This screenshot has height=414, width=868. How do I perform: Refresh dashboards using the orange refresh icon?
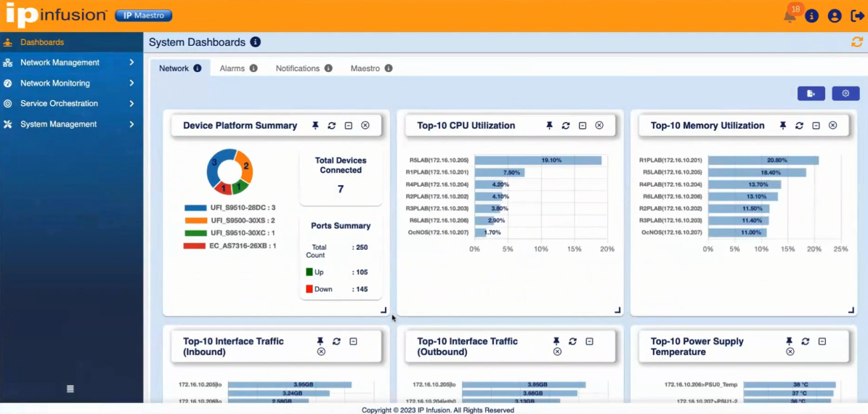[x=857, y=42]
